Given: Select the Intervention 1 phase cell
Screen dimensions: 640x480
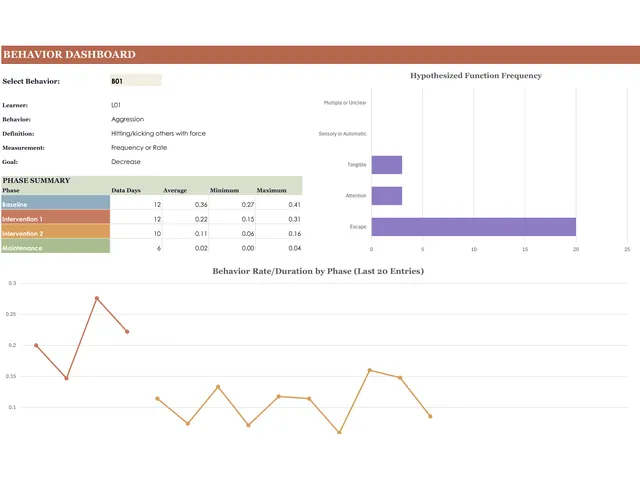Looking at the screenshot, I should pyautogui.click(x=56, y=217).
